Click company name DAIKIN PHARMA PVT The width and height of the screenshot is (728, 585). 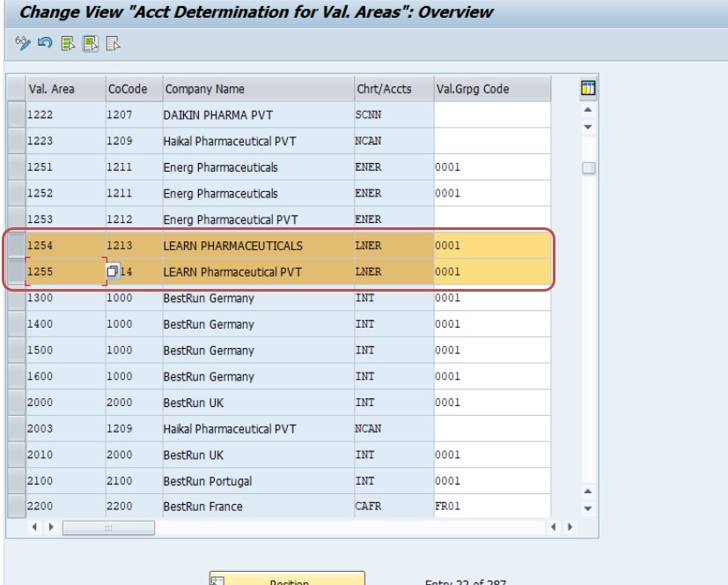point(217,115)
